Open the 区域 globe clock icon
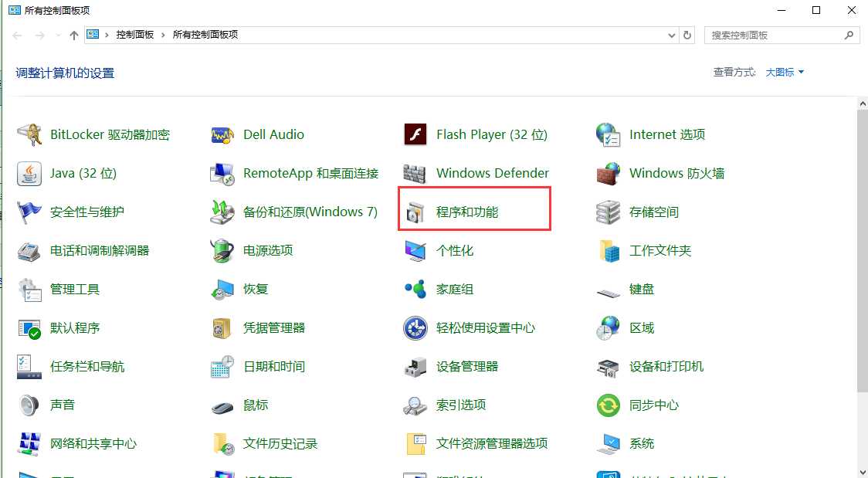This screenshot has height=478, width=868. pos(609,328)
